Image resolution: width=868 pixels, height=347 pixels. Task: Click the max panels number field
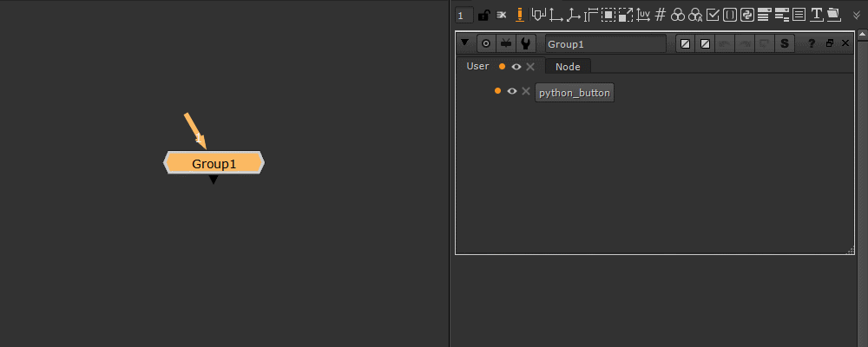464,16
